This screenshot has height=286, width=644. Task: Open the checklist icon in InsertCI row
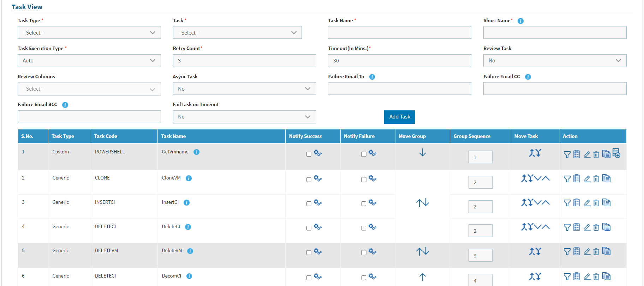[577, 203]
